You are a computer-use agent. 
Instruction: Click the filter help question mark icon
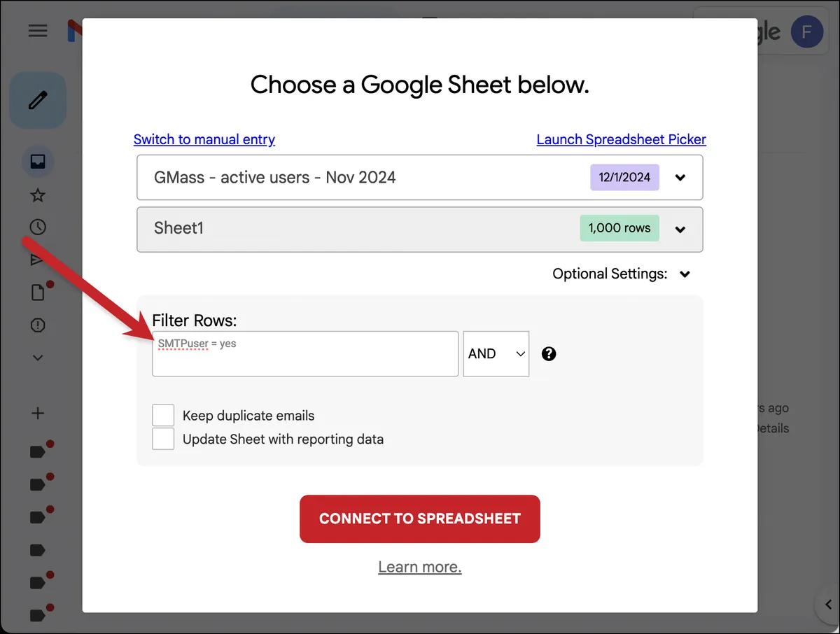549,354
